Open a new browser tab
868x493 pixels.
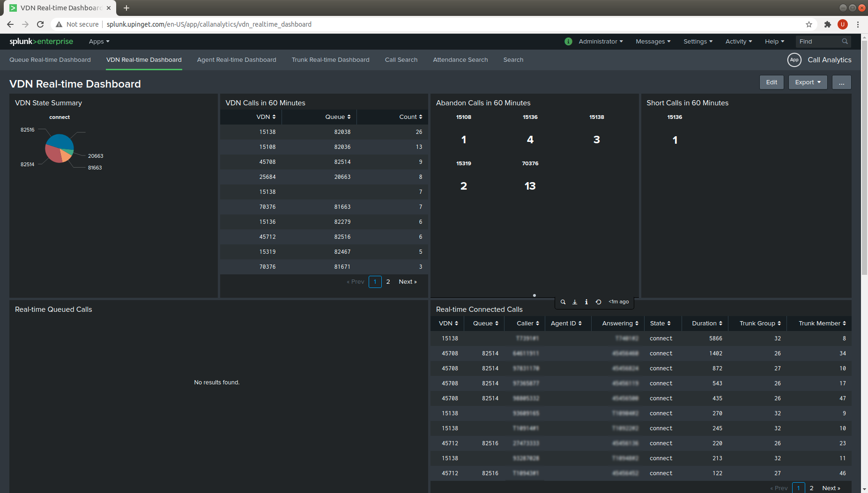(126, 8)
